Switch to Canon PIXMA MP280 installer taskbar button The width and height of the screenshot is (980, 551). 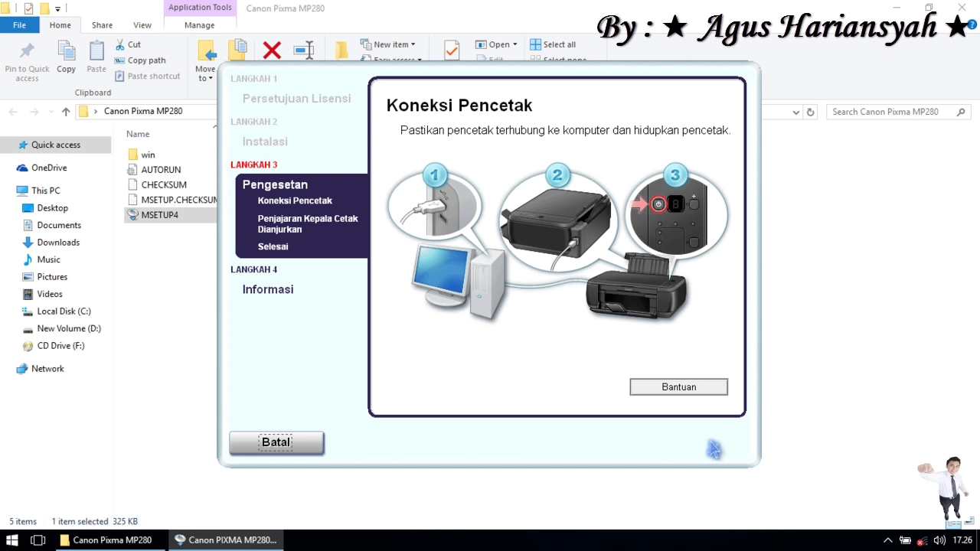click(x=226, y=540)
